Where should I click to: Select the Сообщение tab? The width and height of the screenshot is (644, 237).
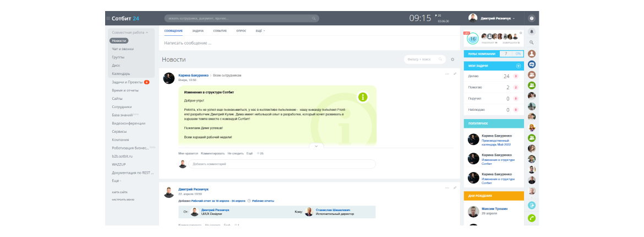(173, 31)
